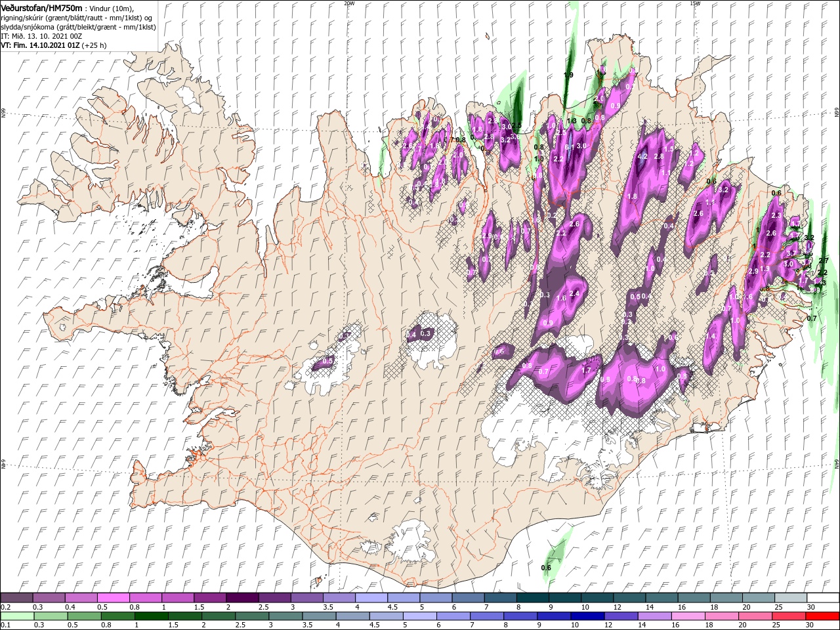Viewport: 840px width, 630px height.
Task: Pick bright red lower swatch after the 30 label
Action: tap(824, 616)
